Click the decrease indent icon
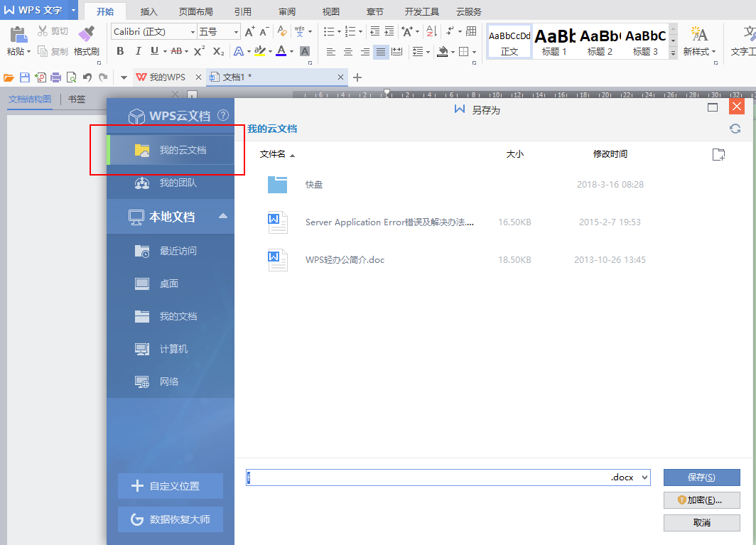This screenshot has width=756, height=545. [x=374, y=31]
